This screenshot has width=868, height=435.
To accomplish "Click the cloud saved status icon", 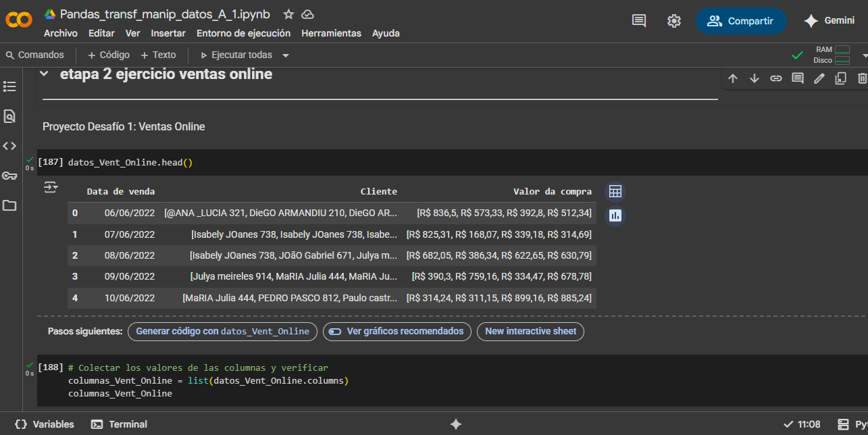I will (x=307, y=14).
